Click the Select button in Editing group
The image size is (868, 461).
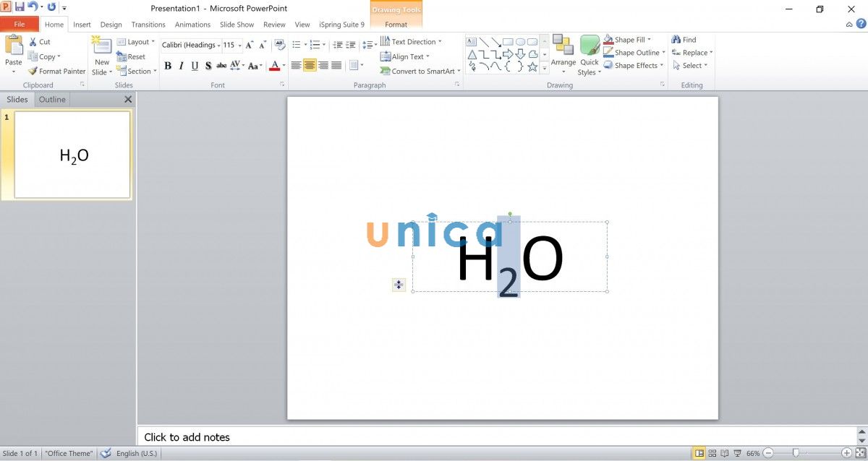click(x=689, y=65)
